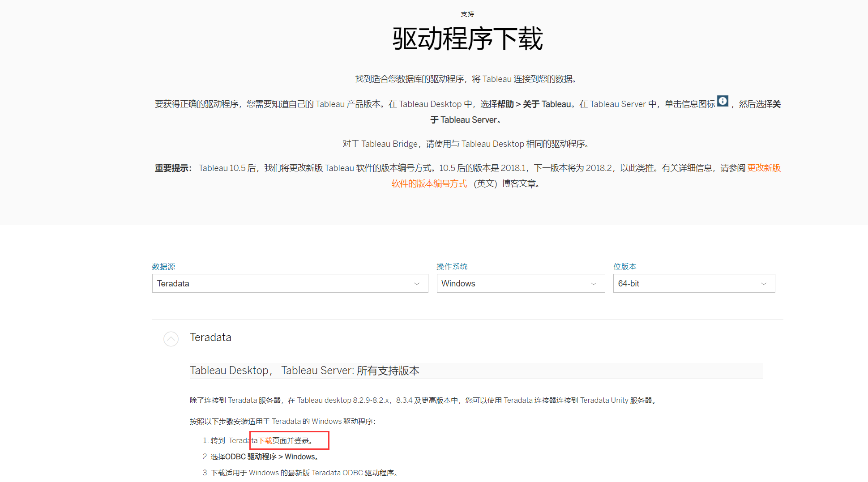Click the sentence 找到适合您数据库的驱动程序
Screen dimensions: 868x482
tap(467, 79)
